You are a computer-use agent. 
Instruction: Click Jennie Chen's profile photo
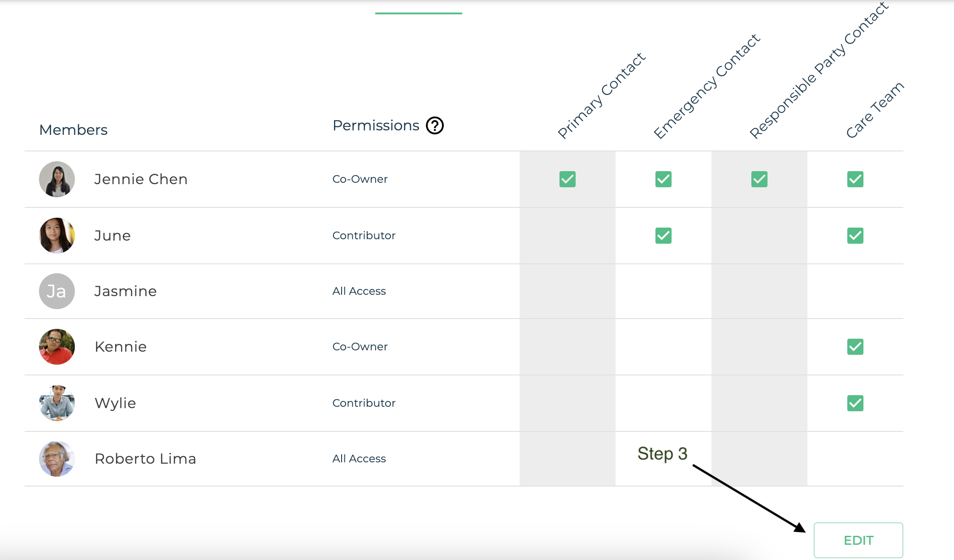click(57, 179)
